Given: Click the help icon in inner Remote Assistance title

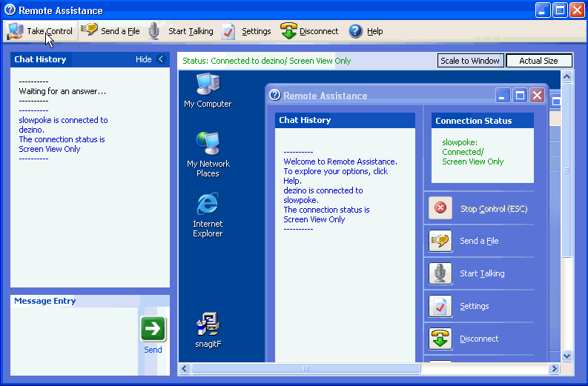Looking at the screenshot, I should click(275, 95).
